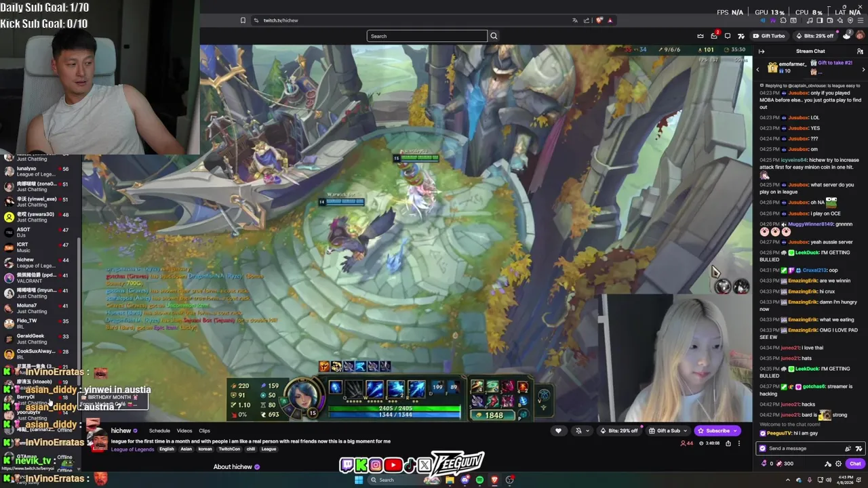Open the chat community users icon

[x=860, y=52]
